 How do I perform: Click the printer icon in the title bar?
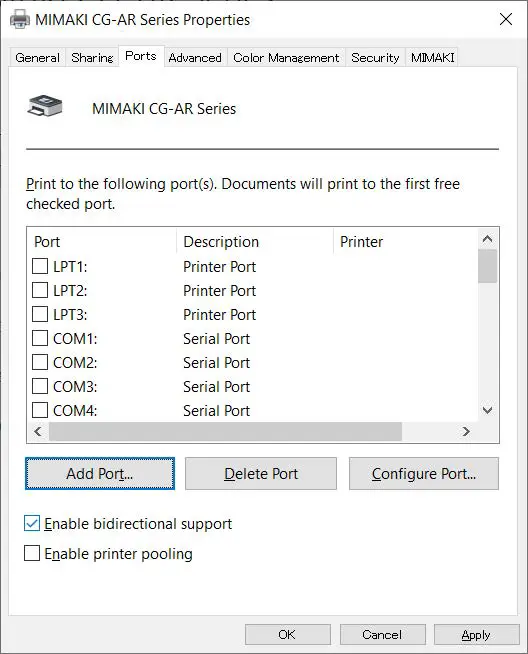click(x=20, y=19)
